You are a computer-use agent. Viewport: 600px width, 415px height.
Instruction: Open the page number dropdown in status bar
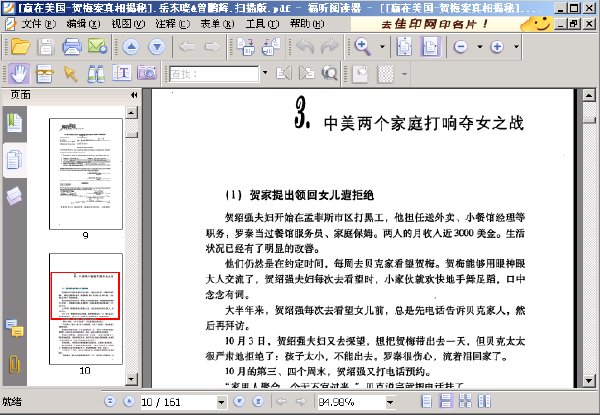click(221, 402)
